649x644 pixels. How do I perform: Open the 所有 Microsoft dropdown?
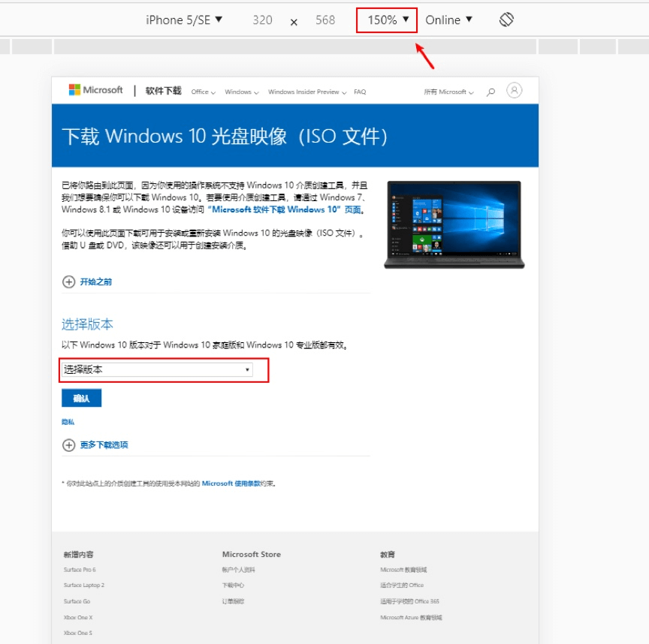point(446,91)
